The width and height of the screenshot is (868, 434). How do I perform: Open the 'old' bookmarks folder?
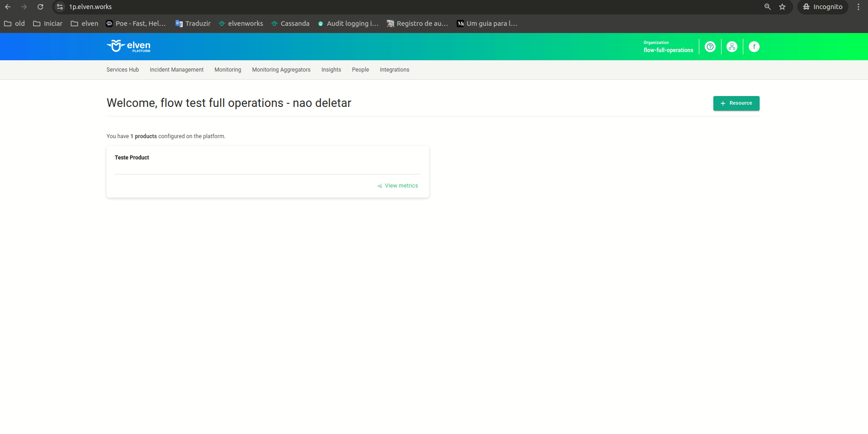(x=15, y=24)
